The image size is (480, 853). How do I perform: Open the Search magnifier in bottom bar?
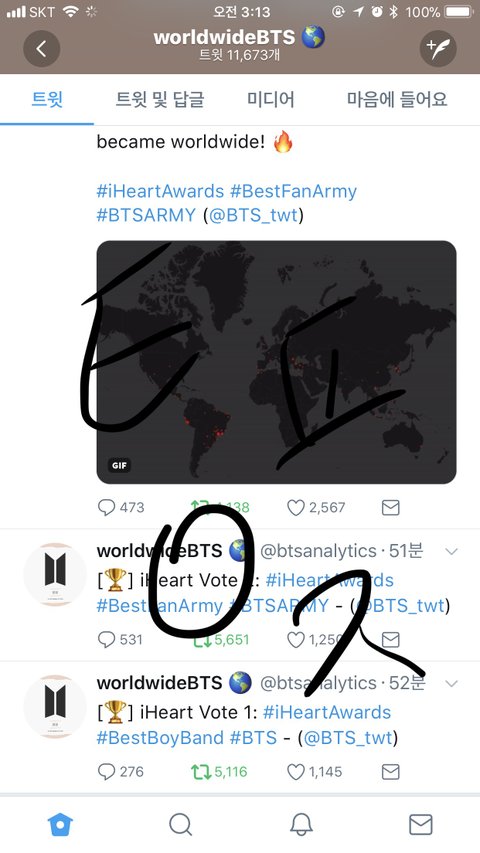pos(180,825)
